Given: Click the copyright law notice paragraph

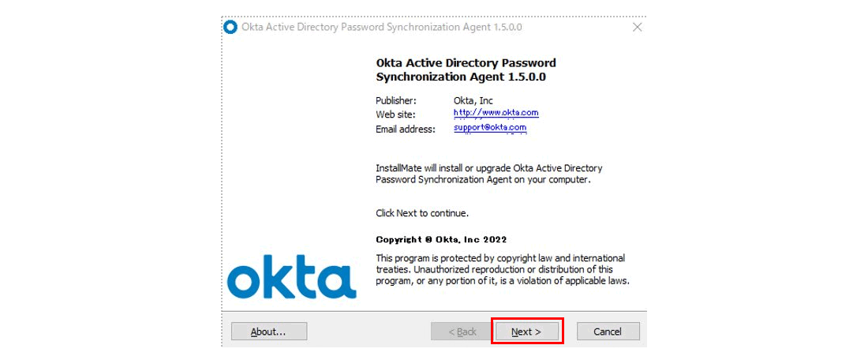Looking at the screenshot, I should pyautogui.click(x=503, y=269).
